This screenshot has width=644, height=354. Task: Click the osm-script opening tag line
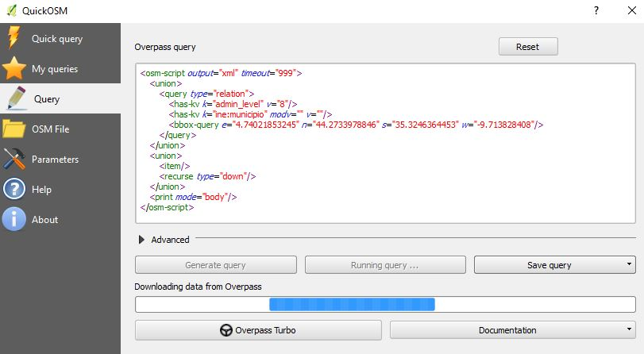(221, 73)
